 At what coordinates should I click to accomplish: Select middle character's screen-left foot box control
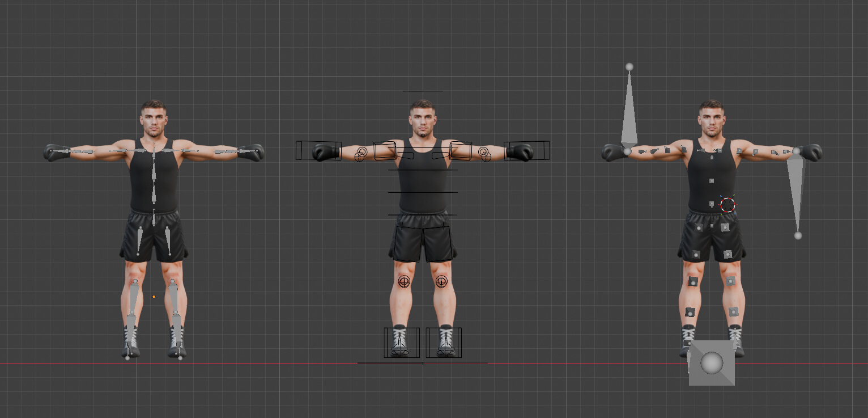click(x=402, y=343)
